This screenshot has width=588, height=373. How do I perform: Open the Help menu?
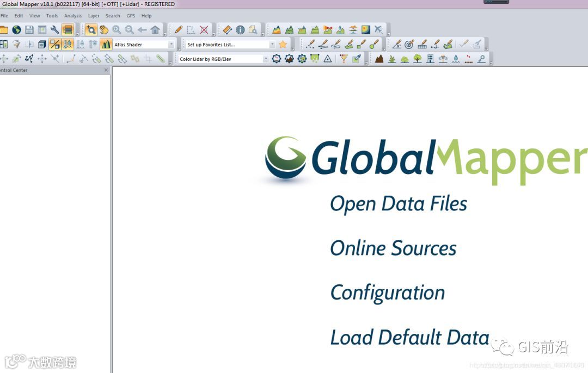(146, 16)
